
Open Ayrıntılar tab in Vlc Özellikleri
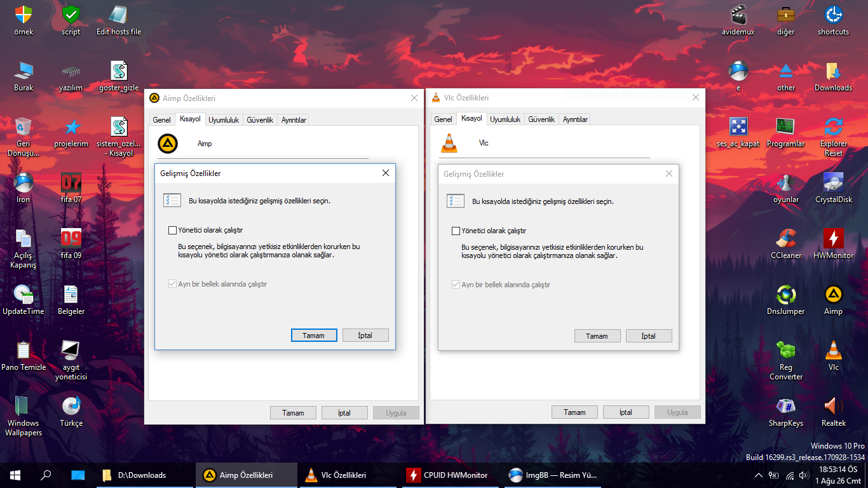tap(575, 119)
